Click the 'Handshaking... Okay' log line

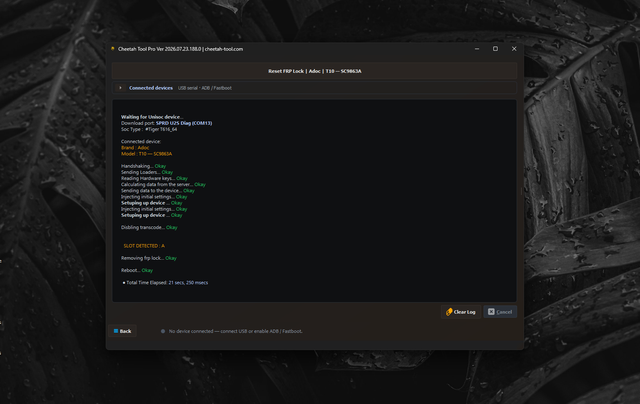click(143, 166)
